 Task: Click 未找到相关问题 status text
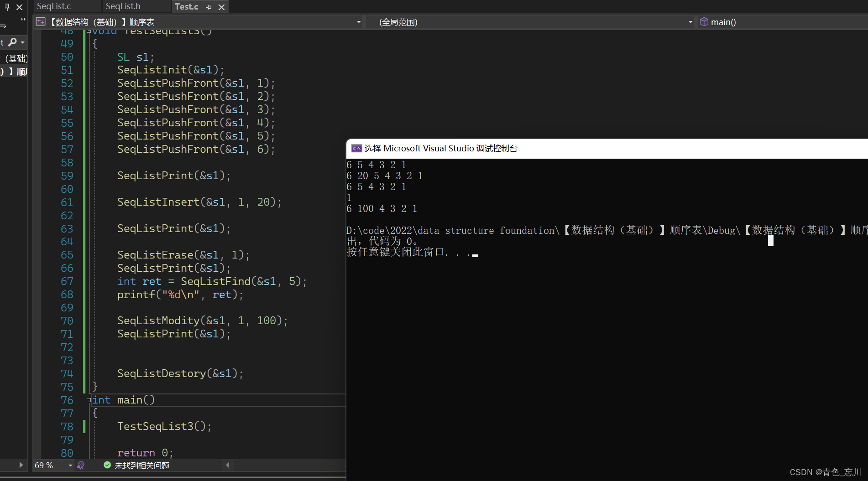[142, 465]
